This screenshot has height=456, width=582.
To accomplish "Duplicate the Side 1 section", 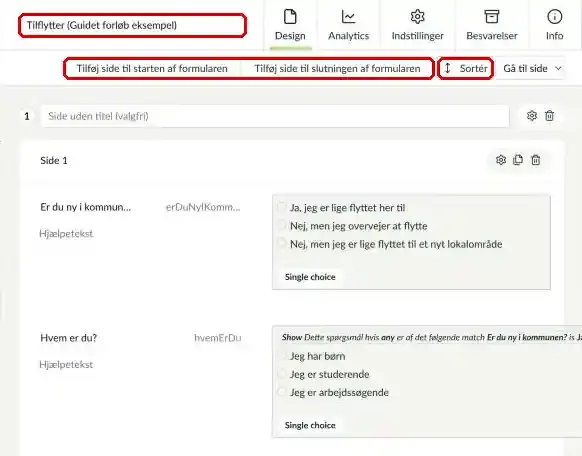I will point(518,160).
